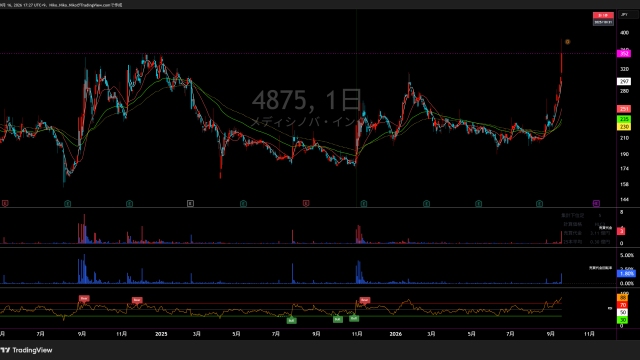Click the red 251 moving average label
Viewport: 640px width, 360px height.
624,109
